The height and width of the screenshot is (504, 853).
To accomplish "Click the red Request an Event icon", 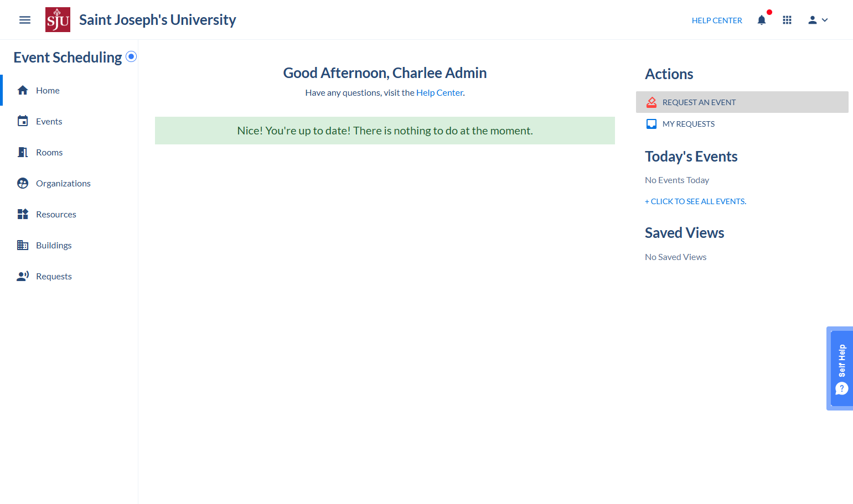I will 652,102.
